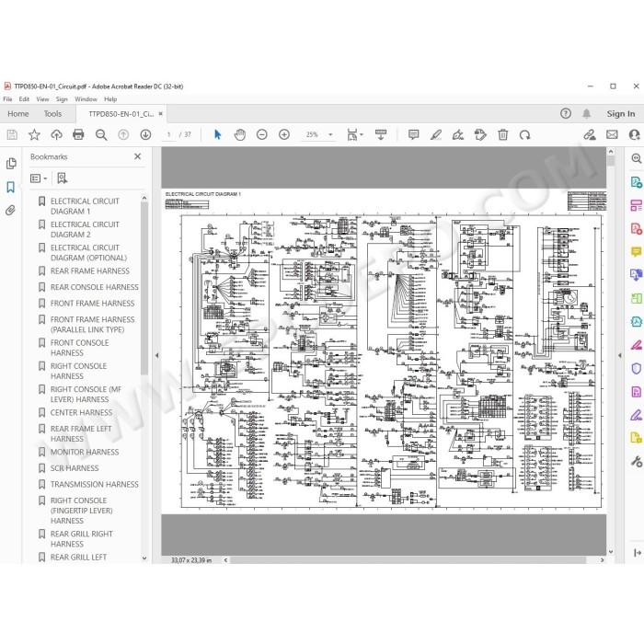Click the horizontal scrollbar below the document

click(x=407, y=559)
